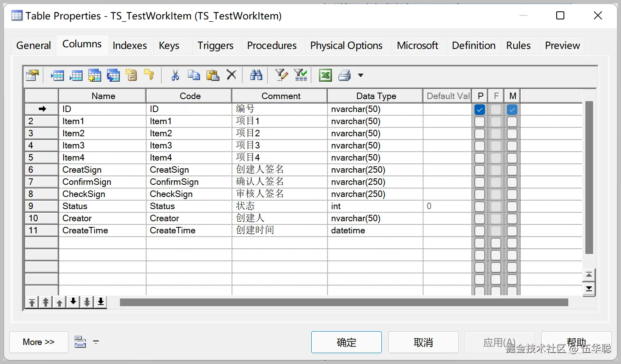Move the row to top arrow button
Screen dimensions: 621x364
pyautogui.click(x=32, y=302)
